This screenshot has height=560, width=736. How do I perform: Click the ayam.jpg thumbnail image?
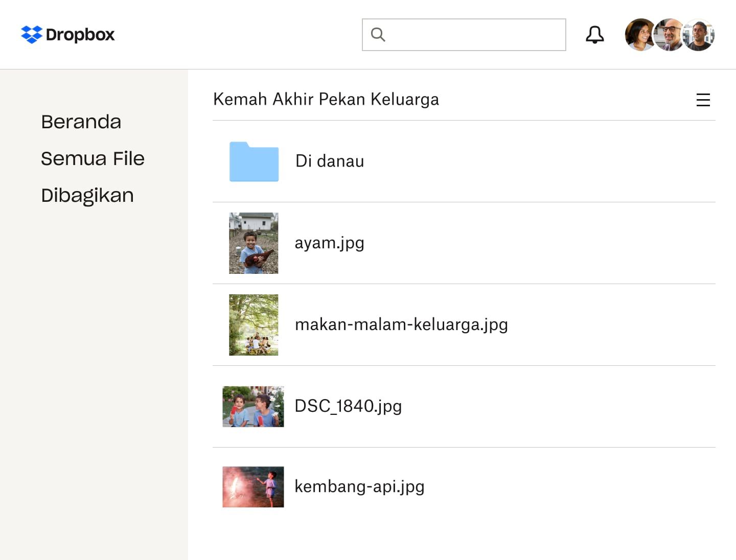(x=254, y=243)
